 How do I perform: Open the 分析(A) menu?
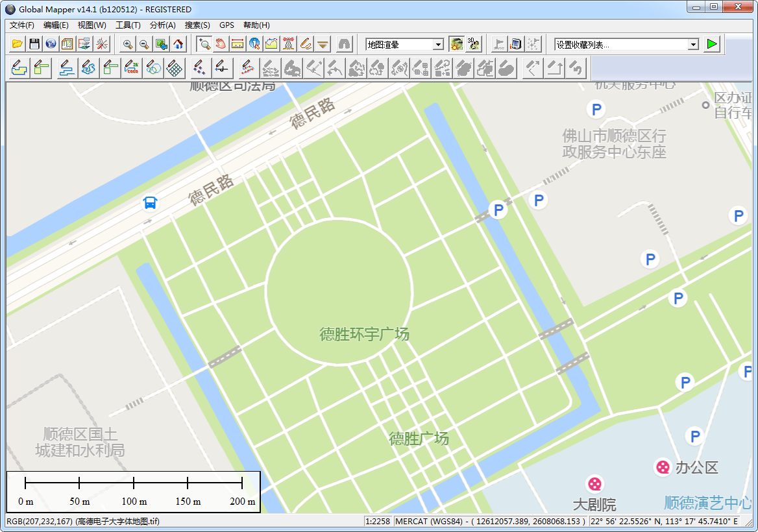click(x=162, y=25)
